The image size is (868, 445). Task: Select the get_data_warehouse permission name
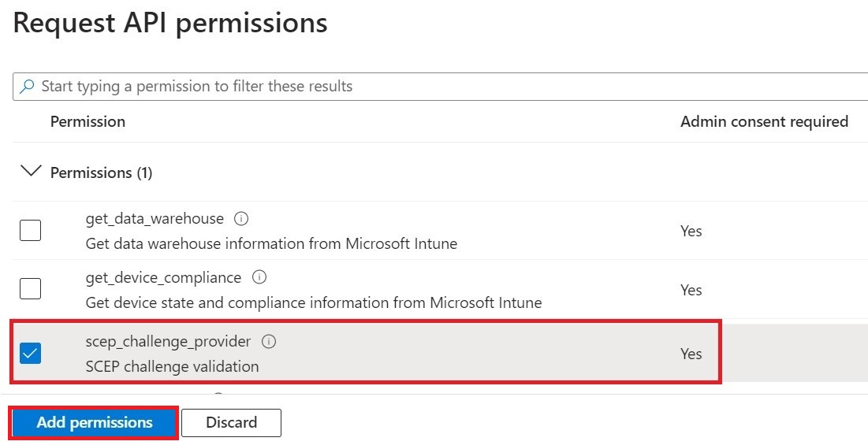tap(155, 219)
